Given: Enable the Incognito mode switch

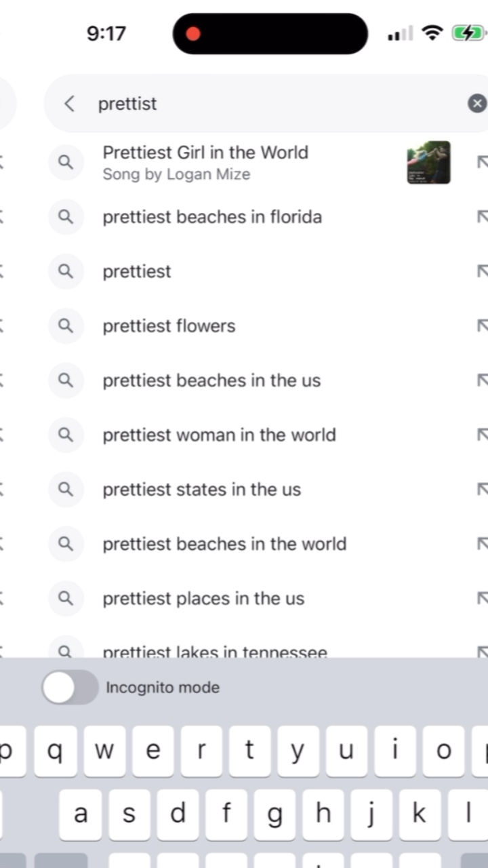Looking at the screenshot, I should (70, 688).
